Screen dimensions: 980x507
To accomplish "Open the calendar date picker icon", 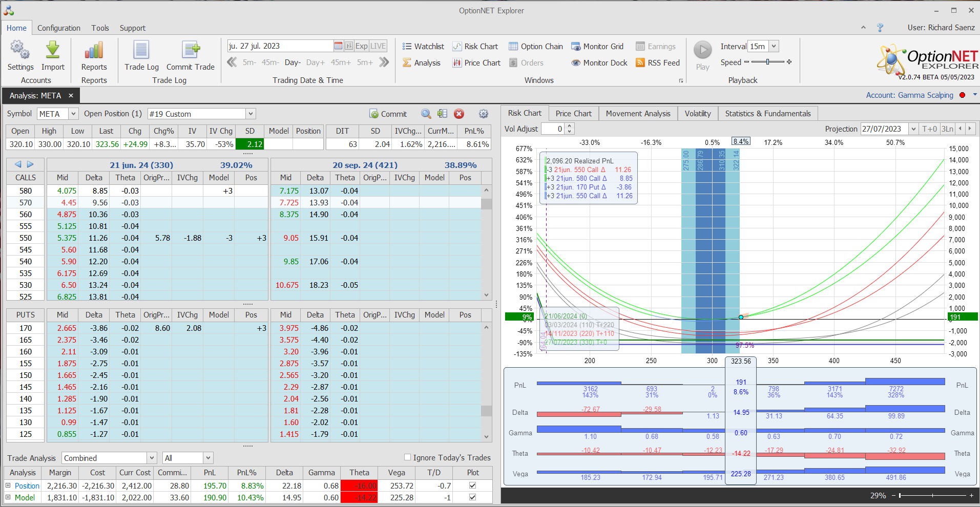I will 338,46.
